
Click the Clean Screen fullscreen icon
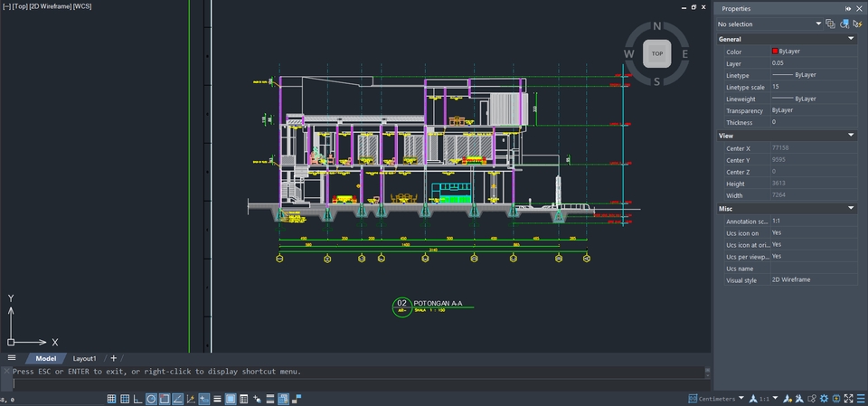click(x=849, y=398)
